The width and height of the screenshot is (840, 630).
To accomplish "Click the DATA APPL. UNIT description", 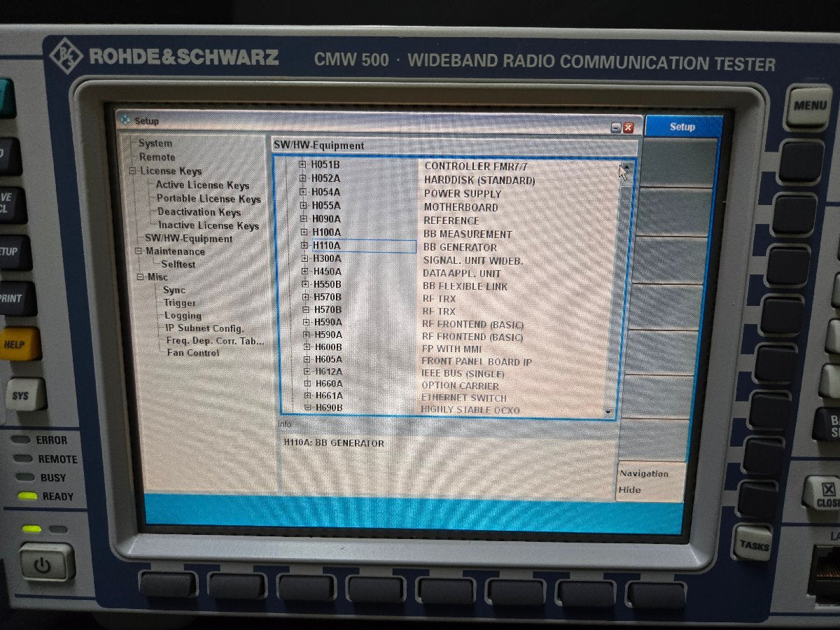I will coord(462,273).
